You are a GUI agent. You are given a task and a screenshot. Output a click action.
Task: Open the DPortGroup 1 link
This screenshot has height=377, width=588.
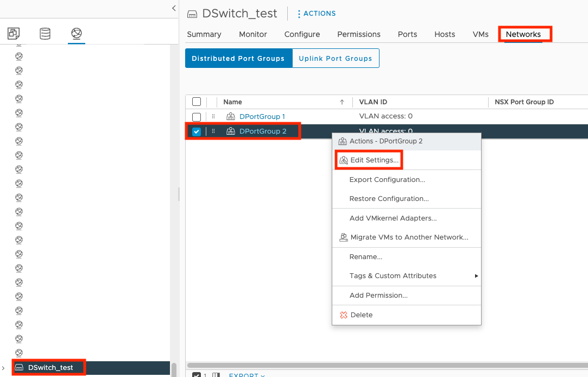(262, 117)
